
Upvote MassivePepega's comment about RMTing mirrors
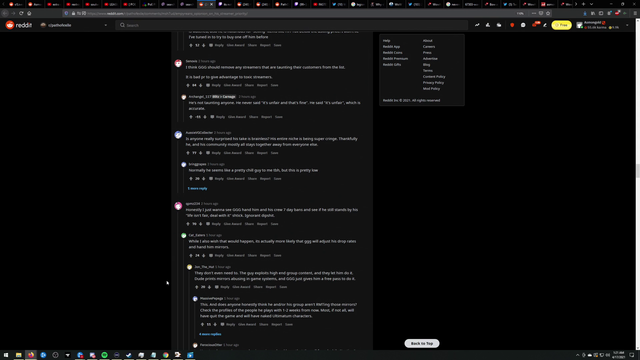tap(202, 324)
